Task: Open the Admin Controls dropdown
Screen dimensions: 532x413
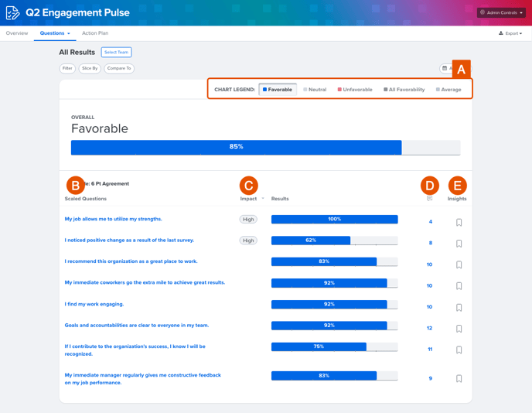Action: click(502, 12)
